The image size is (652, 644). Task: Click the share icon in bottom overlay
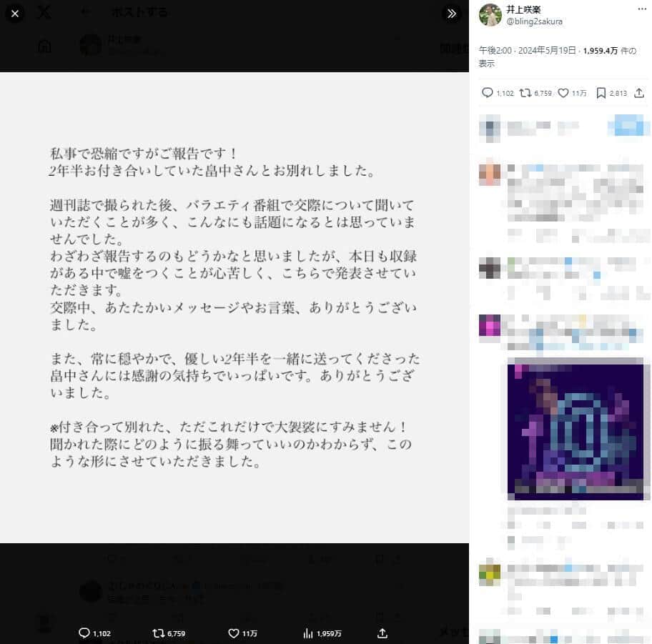click(x=382, y=633)
